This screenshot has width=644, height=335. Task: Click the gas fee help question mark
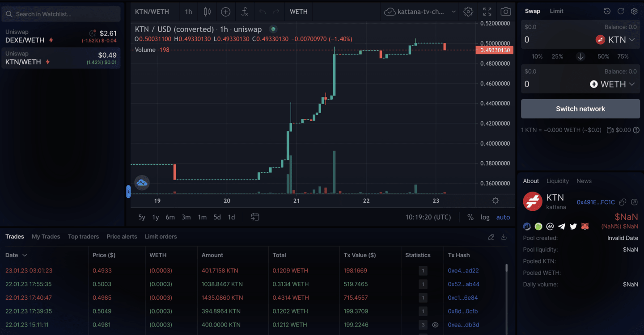click(636, 130)
